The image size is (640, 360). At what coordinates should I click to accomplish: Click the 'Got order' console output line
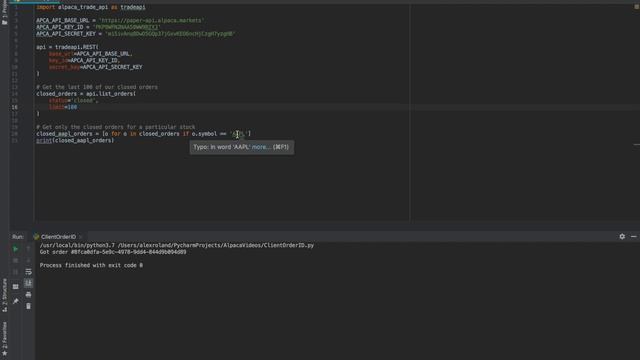[x=113, y=252]
